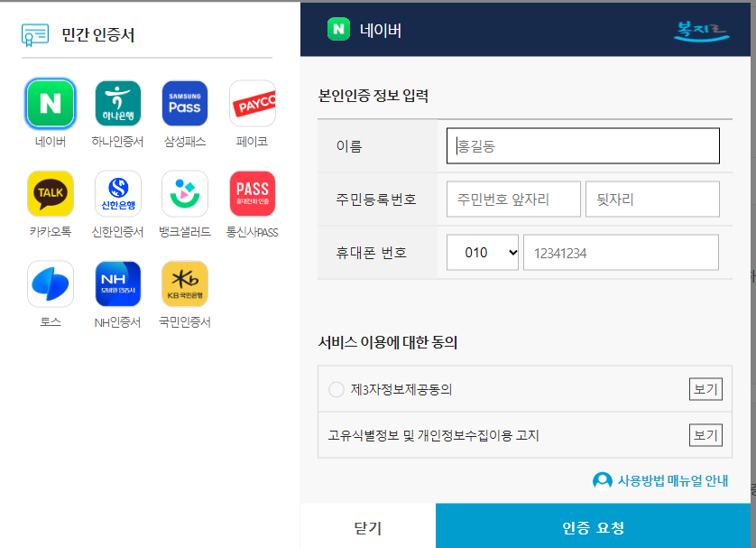Viewport: 756px width, 548px height.
Task: Click the 주민등록번호 field label
Action: point(376,200)
